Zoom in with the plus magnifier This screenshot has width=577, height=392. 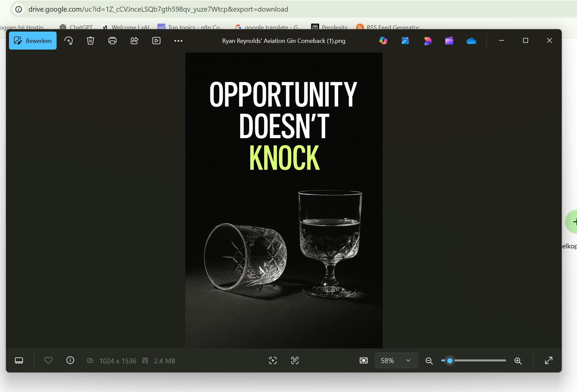pos(518,361)
